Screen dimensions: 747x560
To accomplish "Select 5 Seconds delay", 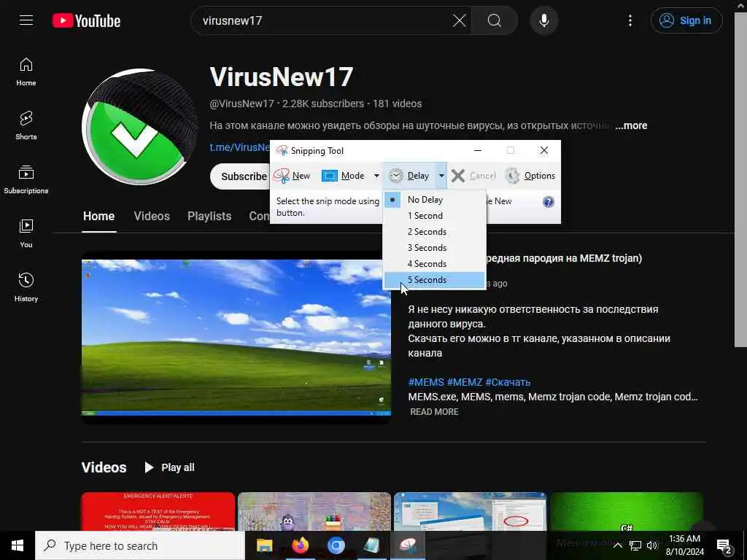I will [434, 280].
